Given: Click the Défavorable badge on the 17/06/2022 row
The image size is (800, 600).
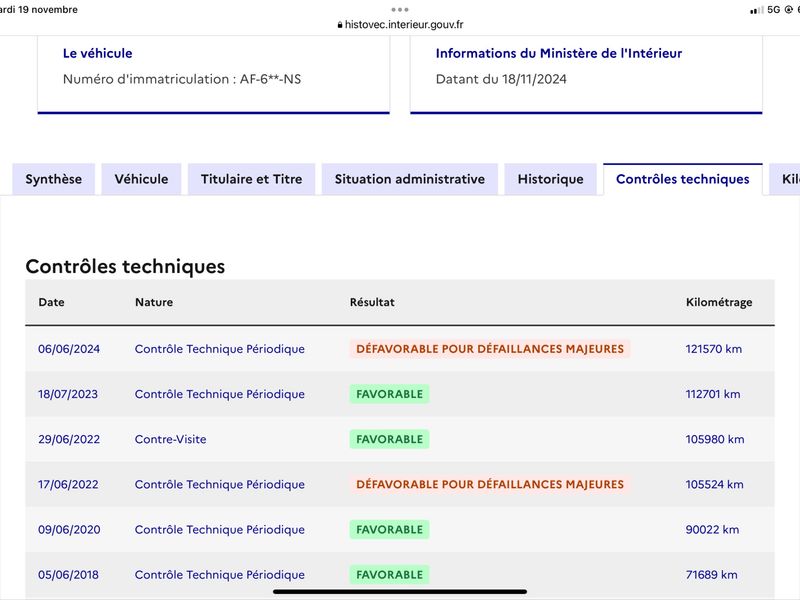Looking at the screenshot, I should click(x=490, y=484).
